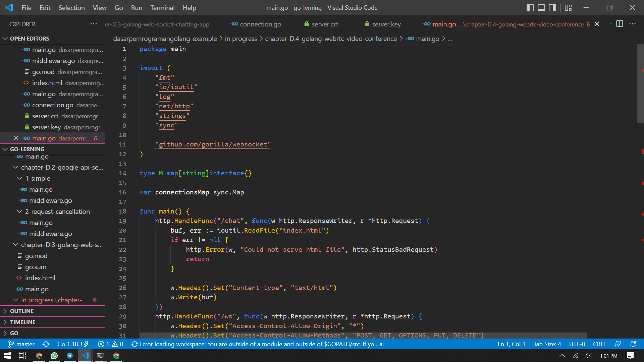Click Go 1.18.3 version in status bar
This screenshot has width=644, height=362.
tap(73, 344)
